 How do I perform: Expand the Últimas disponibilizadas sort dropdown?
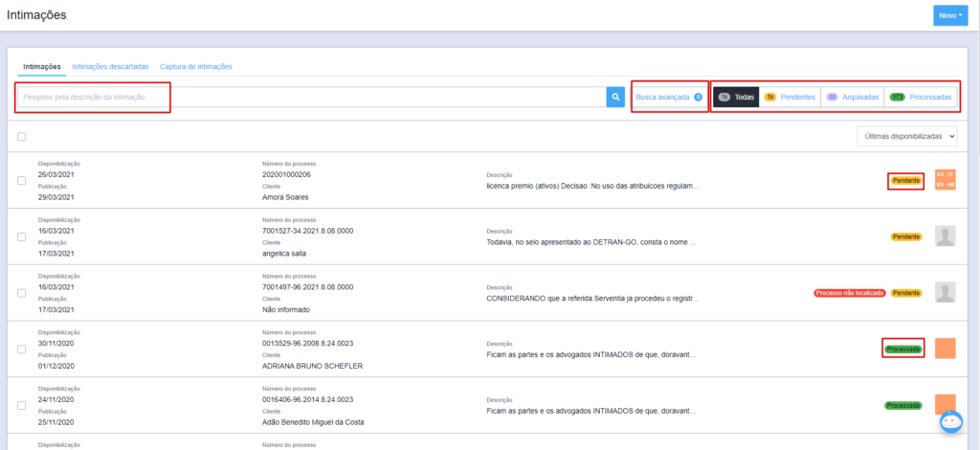[x=906, y=137]
